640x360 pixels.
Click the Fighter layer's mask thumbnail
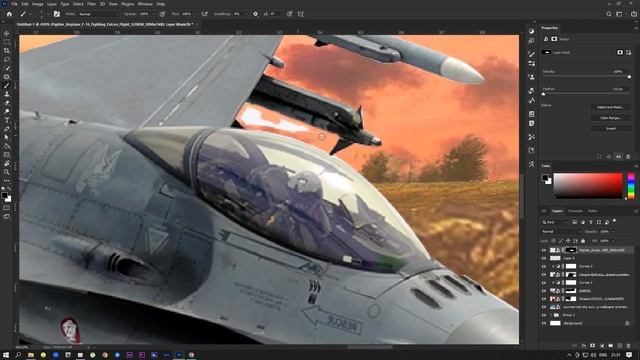(571, 250)
